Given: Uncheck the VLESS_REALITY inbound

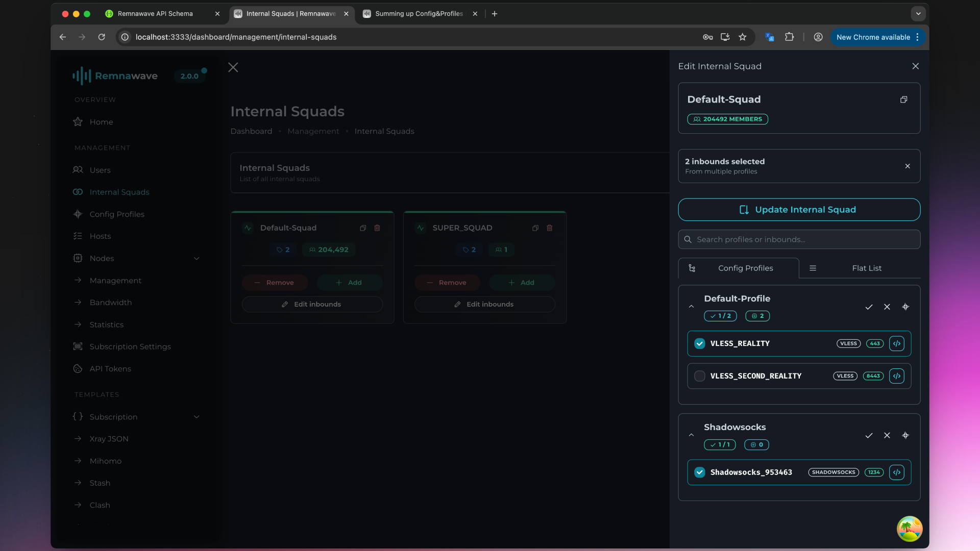Looking at the screenshot, I should coord(699,343).
